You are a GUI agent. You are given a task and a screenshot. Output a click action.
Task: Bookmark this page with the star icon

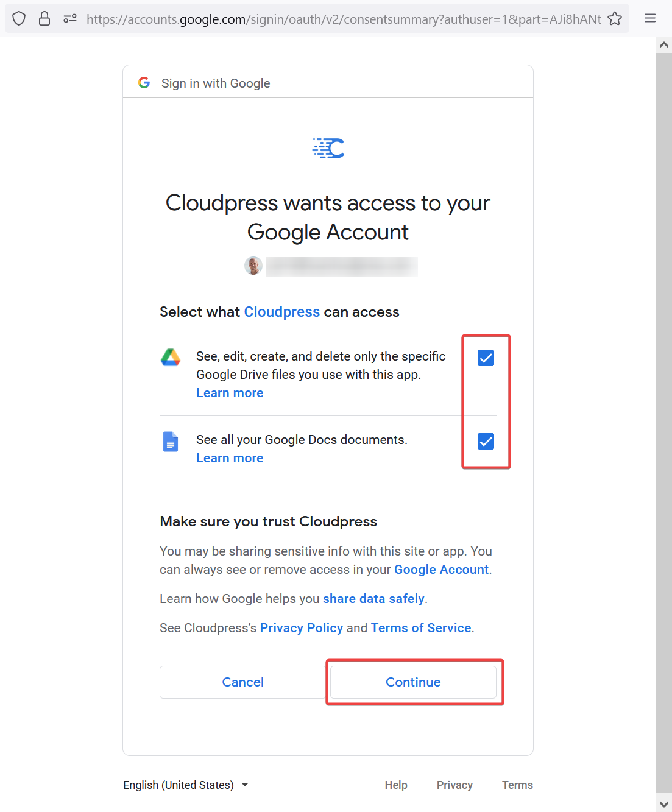[615, 19]
